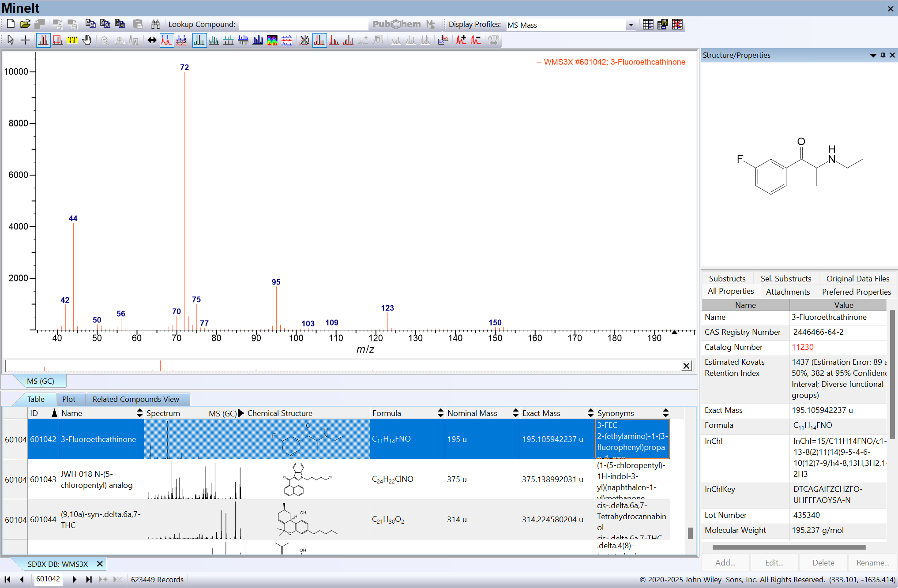898x588 pixels.
Task: Click catalog number 11230 link
Action: click(802, 347)
